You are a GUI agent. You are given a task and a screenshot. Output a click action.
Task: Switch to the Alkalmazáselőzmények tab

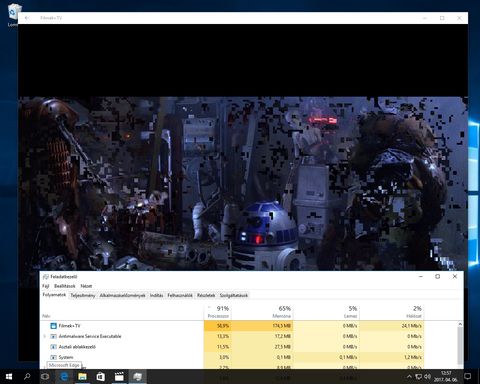122,295
